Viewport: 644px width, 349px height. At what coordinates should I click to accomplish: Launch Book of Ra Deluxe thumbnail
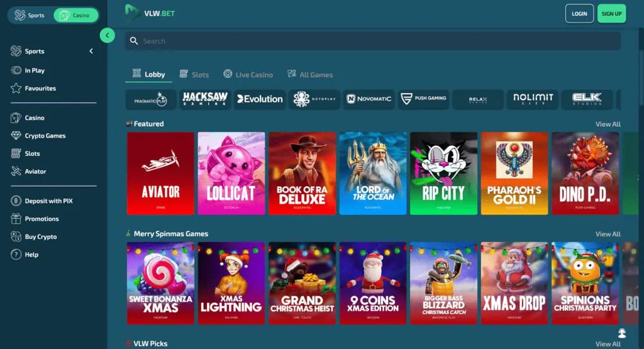point(303,174)
